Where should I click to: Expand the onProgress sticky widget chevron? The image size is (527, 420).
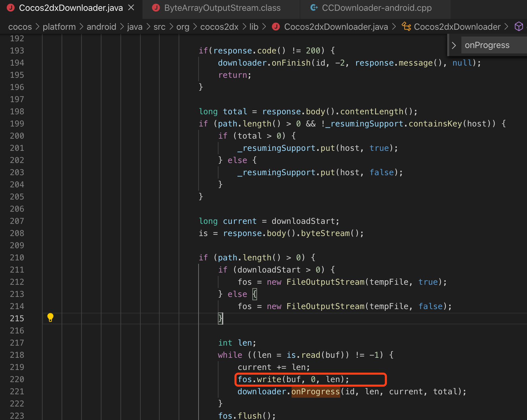[454, 45]
